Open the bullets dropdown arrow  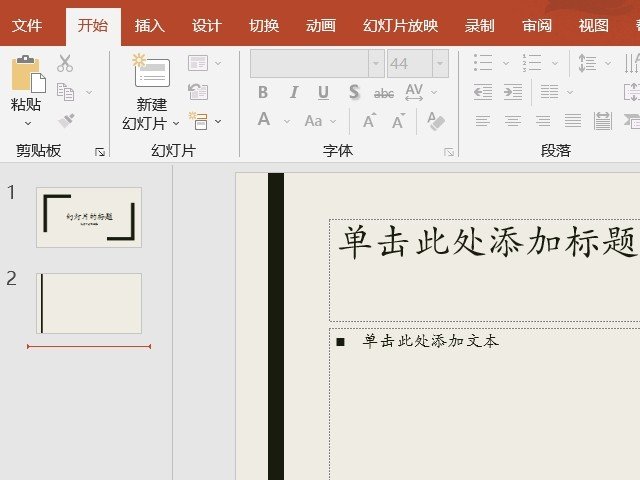click(x=506, y=63)
